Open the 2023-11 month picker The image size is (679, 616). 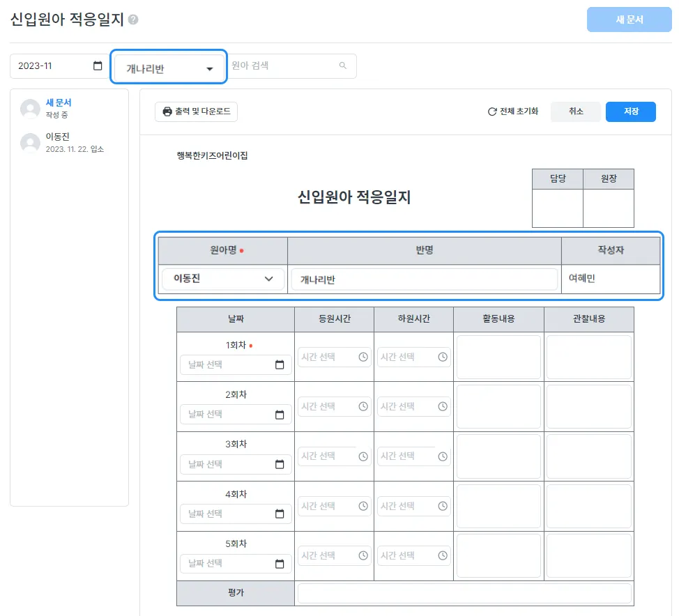point(59,66)
